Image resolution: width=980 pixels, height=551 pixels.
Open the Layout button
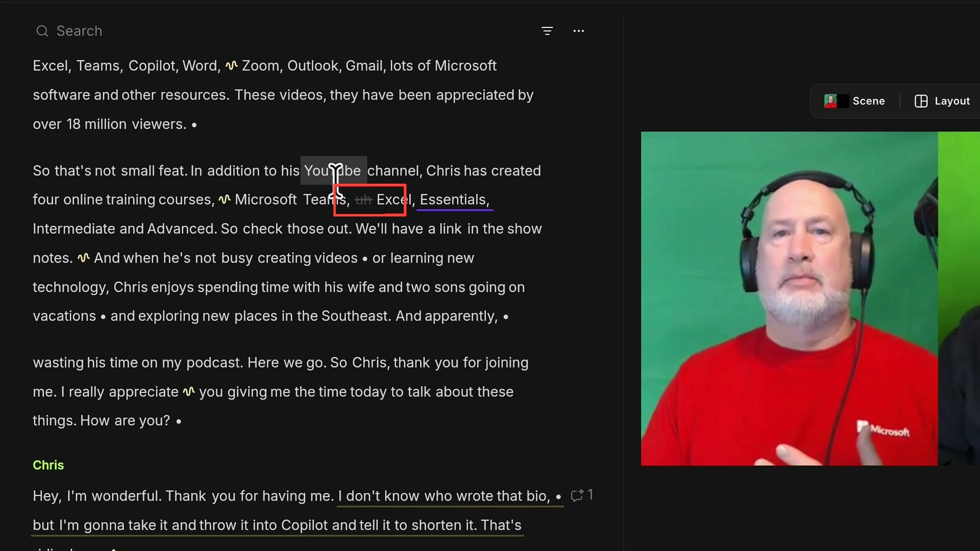click(942, 101)
